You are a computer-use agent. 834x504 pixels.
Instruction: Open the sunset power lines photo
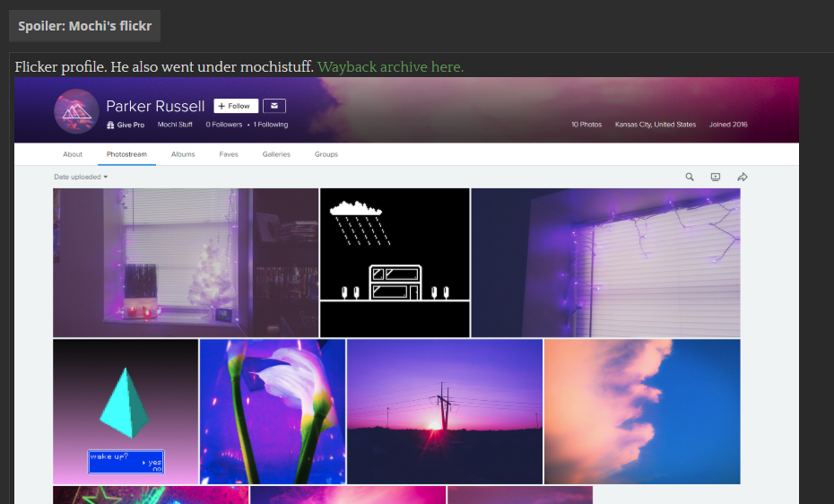(x=445, y=412)
